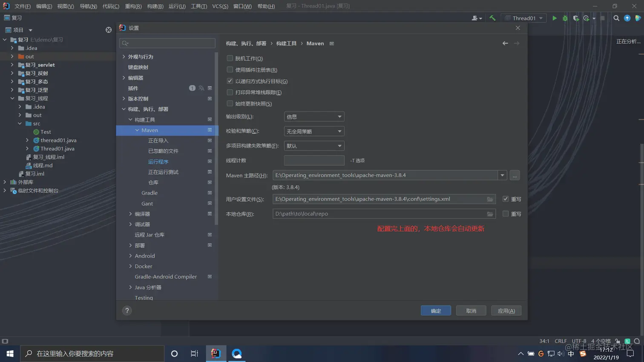Click the 线程计数 input field
The width and height of the screenshot is (644, 362).
pyautogui.click(x=314, y=160)
